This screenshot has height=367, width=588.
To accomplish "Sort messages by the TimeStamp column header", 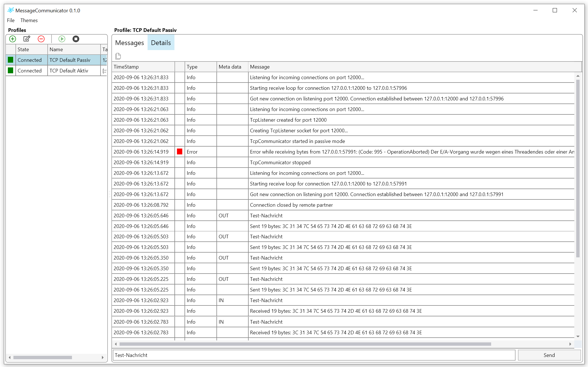I will point(126,67).
